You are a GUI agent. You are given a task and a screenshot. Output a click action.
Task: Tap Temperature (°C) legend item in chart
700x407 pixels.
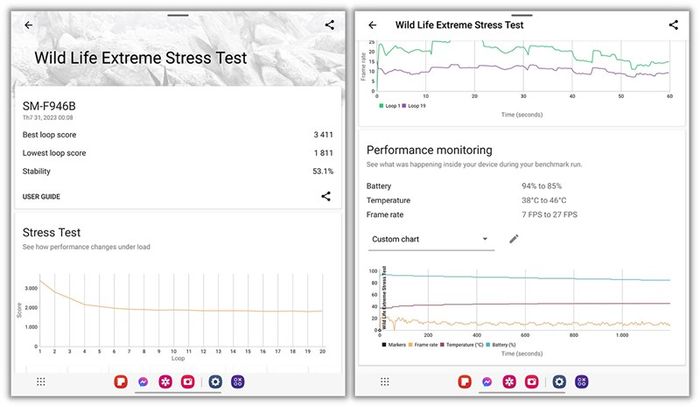pos(462,345)
